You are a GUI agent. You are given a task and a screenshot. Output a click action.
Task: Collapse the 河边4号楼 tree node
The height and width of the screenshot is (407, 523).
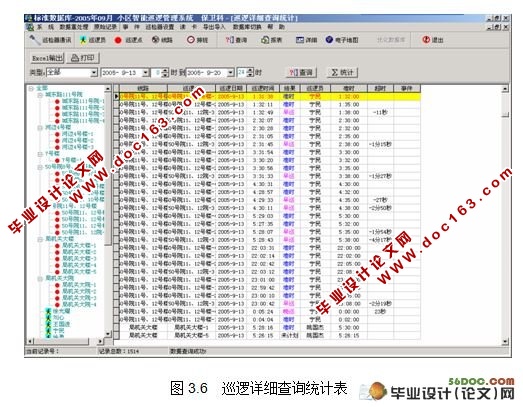coord(40,127)
